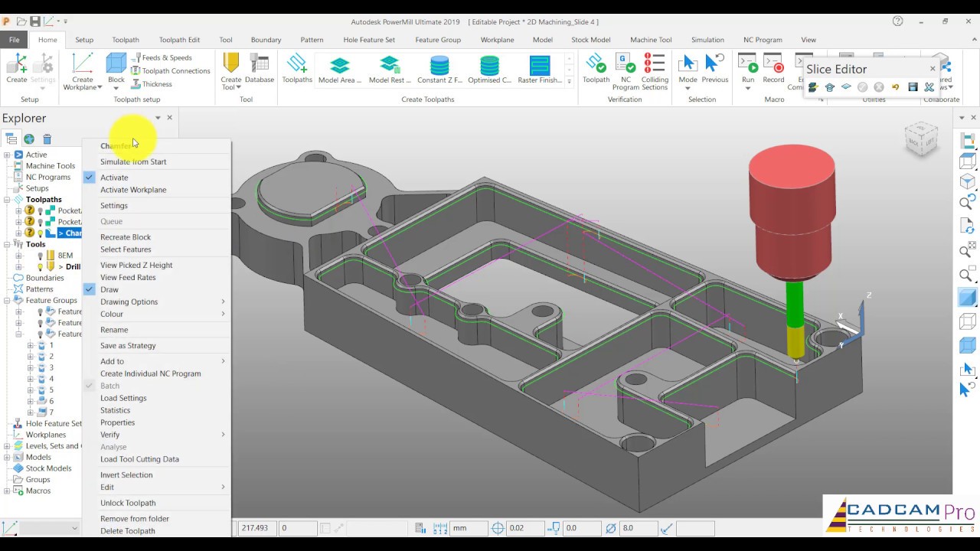Click the green tick icon in Slice Editor
This screenshot has height=551, width=980.
pos(863,87)
